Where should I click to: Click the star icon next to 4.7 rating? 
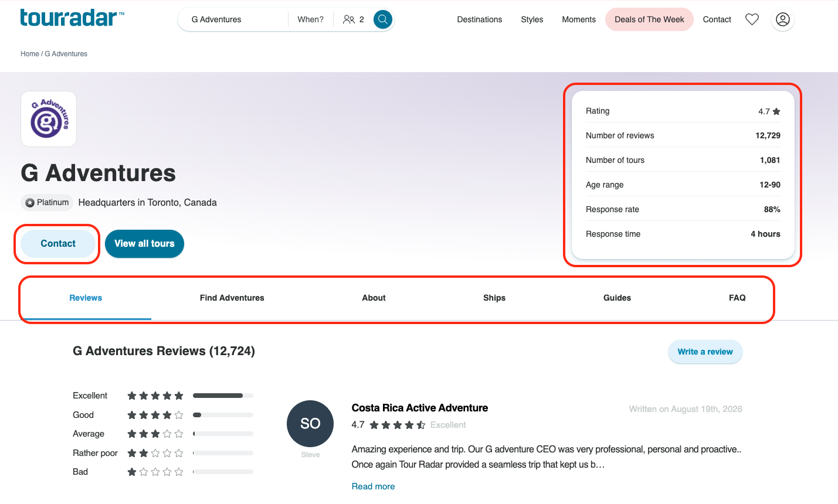click(776, 111)
